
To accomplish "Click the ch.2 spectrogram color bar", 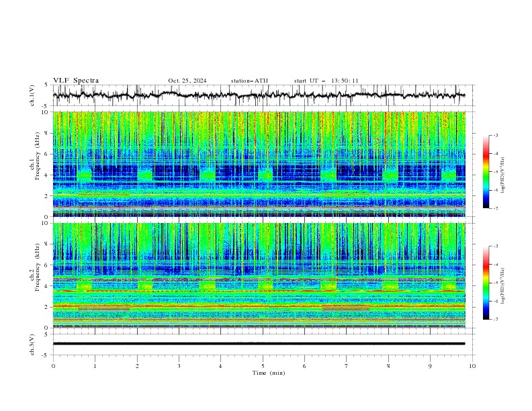I will [486, 283].
